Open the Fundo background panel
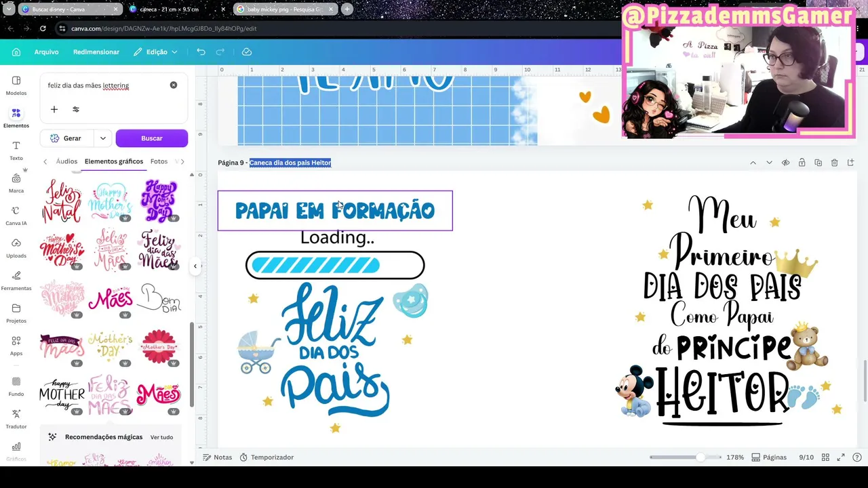Screen dimensions: 868x488 [16, 386]
